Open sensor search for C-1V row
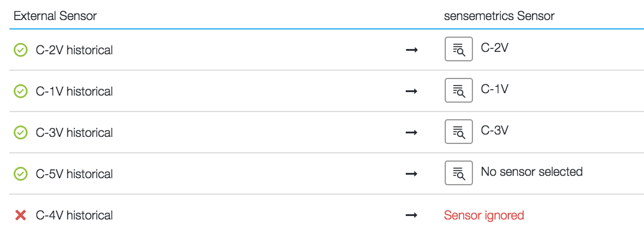 click(x=458, y=90)
